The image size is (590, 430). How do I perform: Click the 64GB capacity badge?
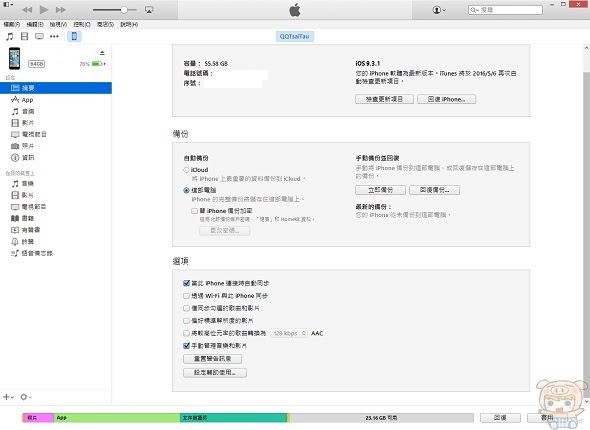pyautogui.click(x=36, y=64)
